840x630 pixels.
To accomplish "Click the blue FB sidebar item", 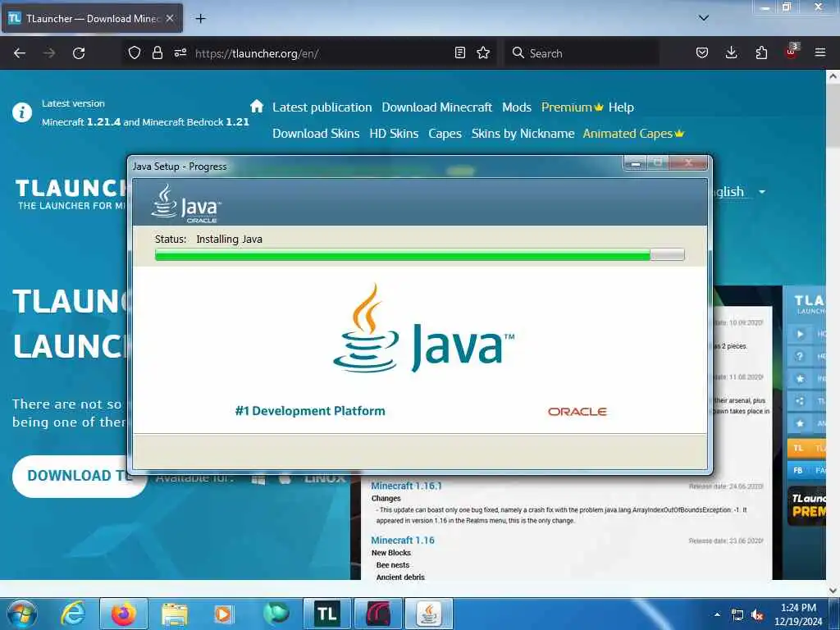I will coord(806,470).
